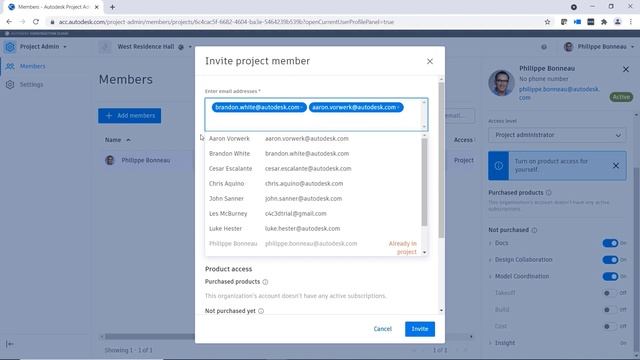
Task: Click the members table horizontal scrollbar
Action: (x=149, y=337)
